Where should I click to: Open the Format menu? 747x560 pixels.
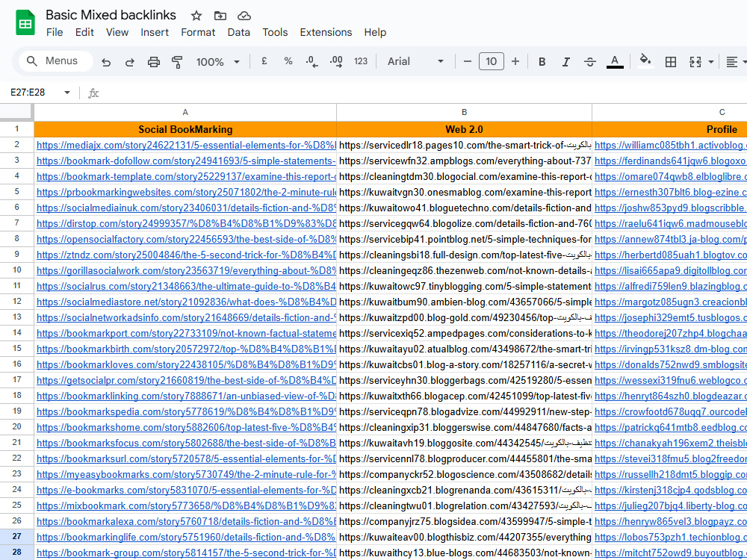pos(198,32)
